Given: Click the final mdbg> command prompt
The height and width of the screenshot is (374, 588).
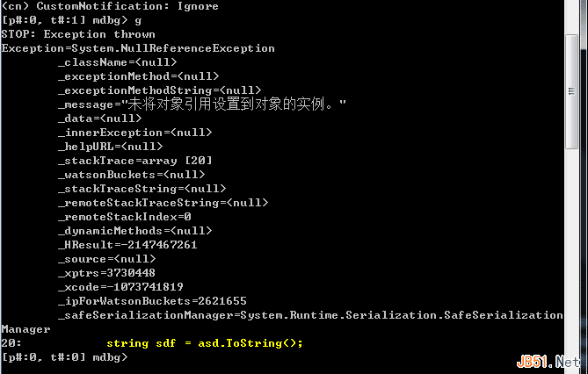Looking at the screenshot, I should tap(64, 357).
